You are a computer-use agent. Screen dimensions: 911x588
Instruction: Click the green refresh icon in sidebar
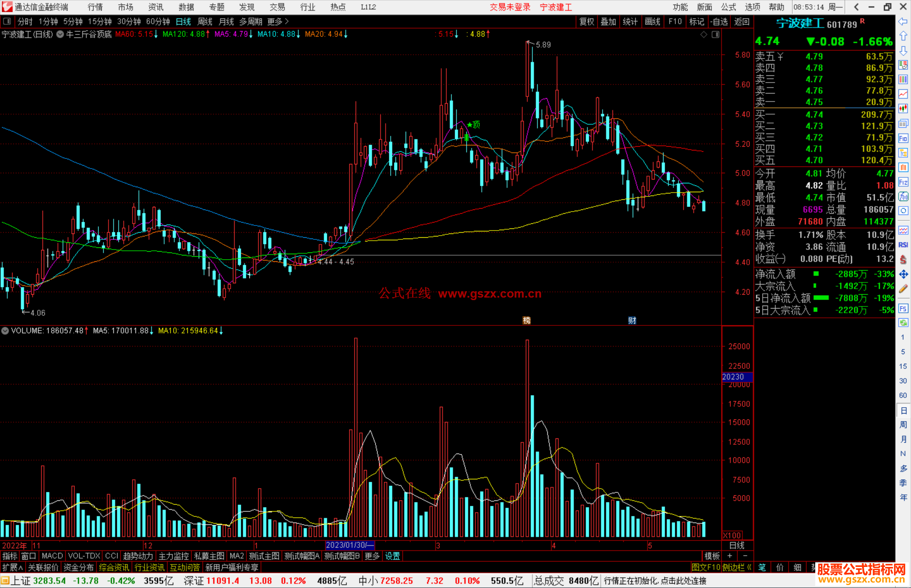click(x=903, y=323)
